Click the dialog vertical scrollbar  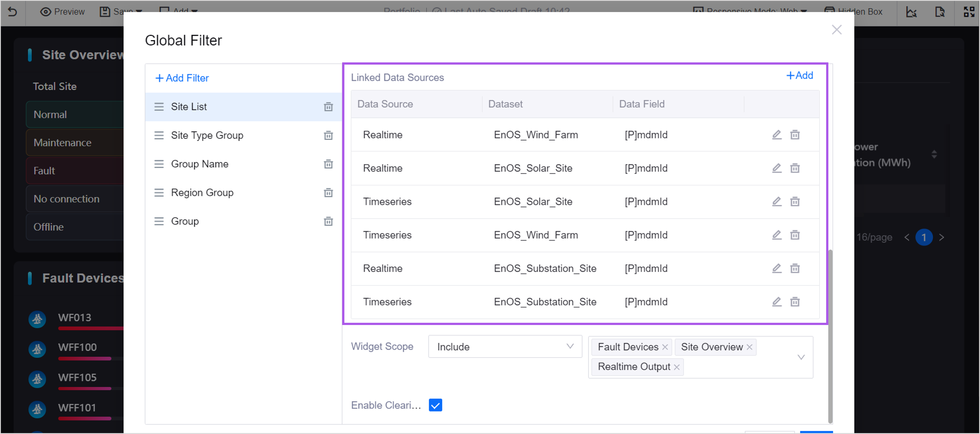(x=830, y=334)
